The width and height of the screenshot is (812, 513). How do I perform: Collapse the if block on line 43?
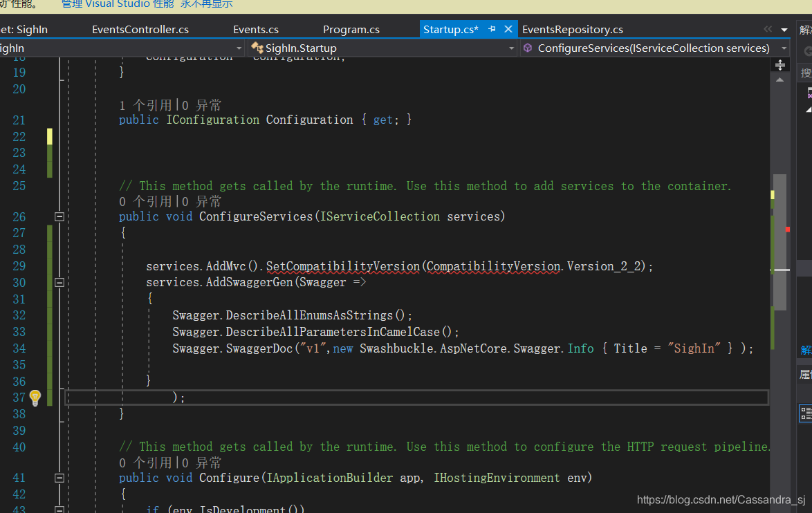click(59, 510)
